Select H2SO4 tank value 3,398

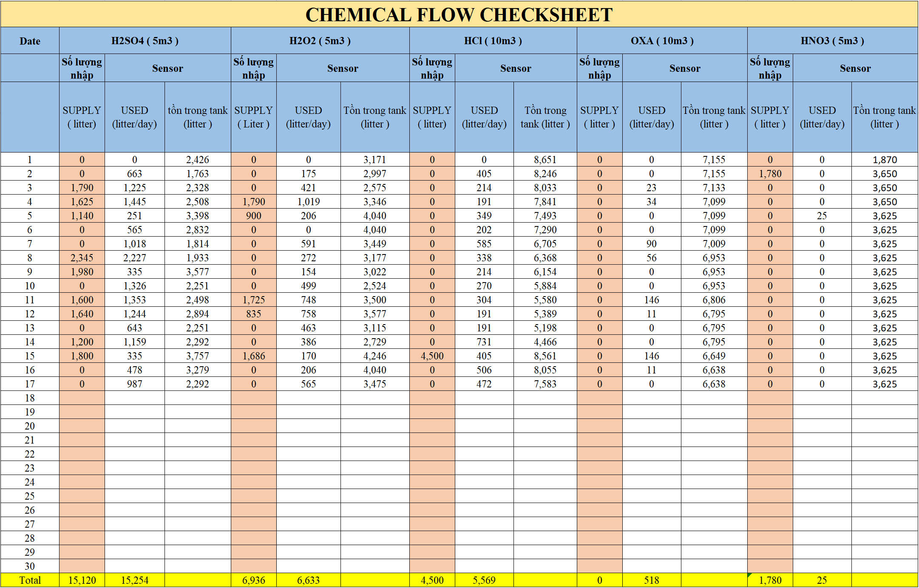(198, 216)
